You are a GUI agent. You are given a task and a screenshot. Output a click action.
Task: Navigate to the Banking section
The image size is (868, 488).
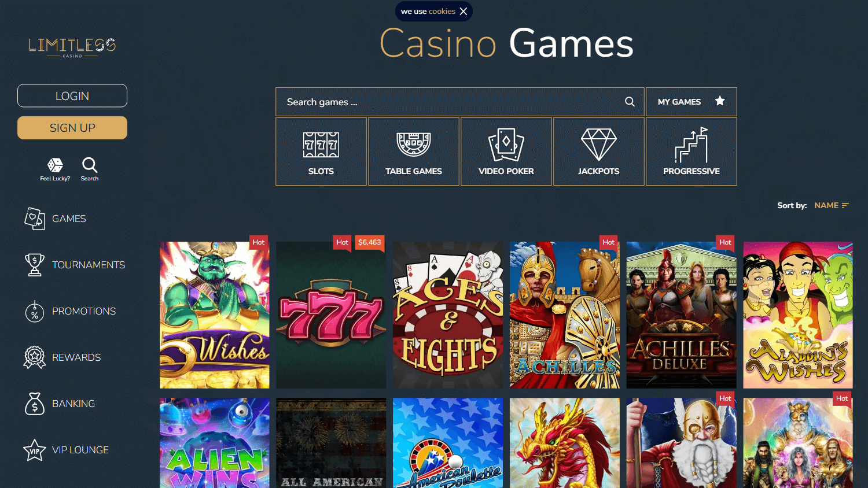pos(59,404)
